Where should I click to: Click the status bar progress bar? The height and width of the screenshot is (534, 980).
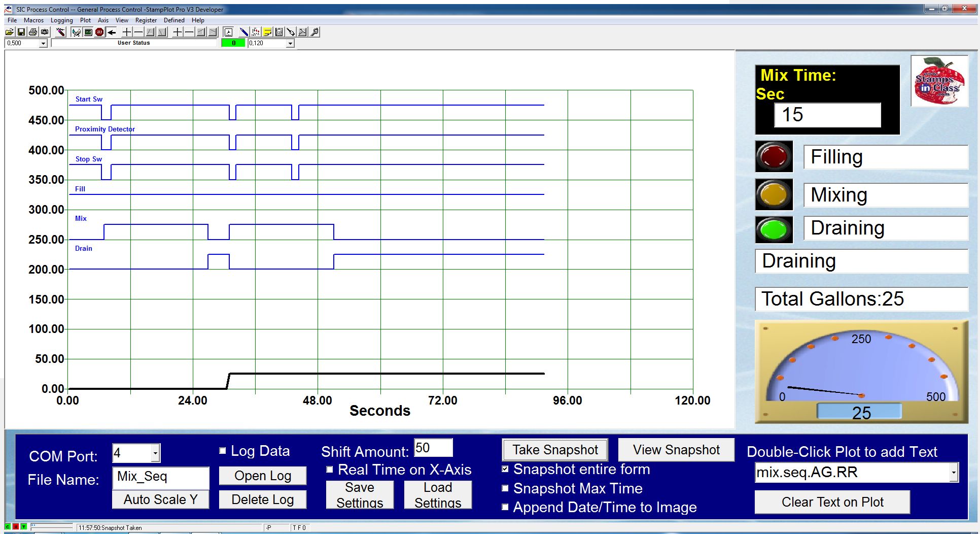pyautogui.click(x=52, y=527)
